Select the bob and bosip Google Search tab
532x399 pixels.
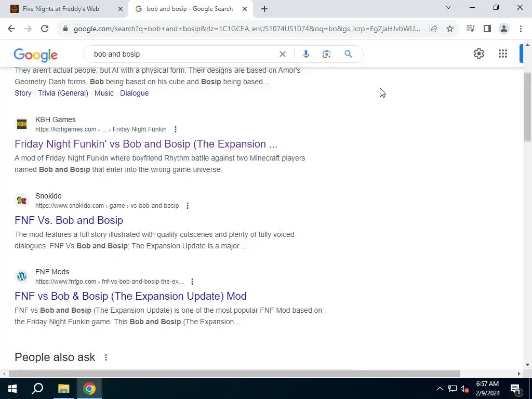coord(190,9)
